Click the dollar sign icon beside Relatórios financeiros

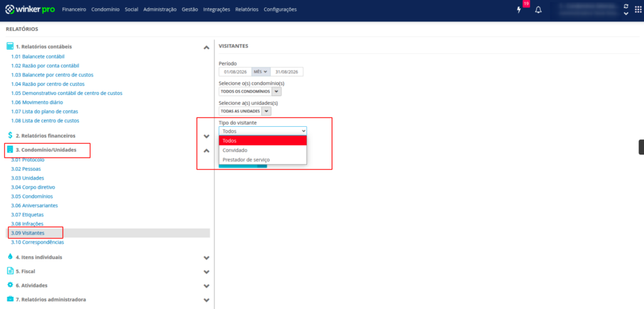point(10,135)
